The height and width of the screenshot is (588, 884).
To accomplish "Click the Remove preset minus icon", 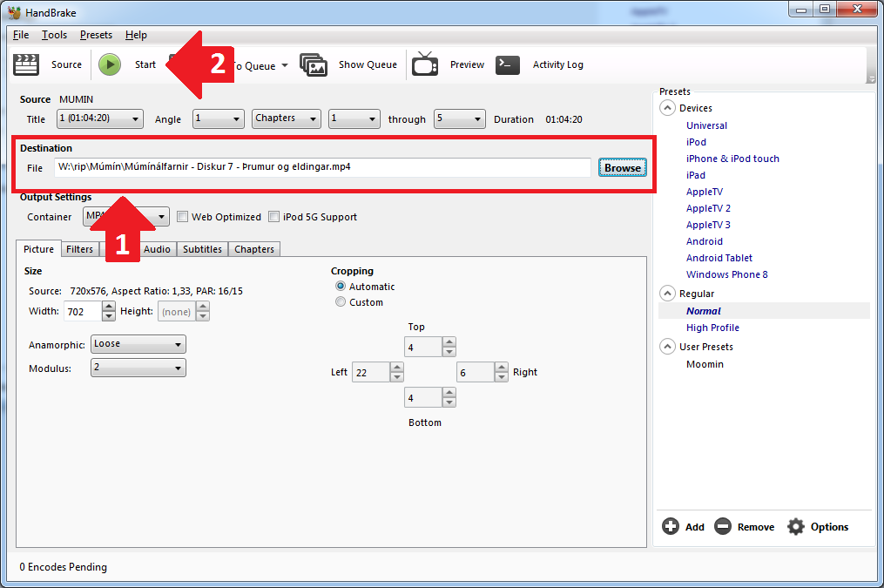I will tap(723, 526).
